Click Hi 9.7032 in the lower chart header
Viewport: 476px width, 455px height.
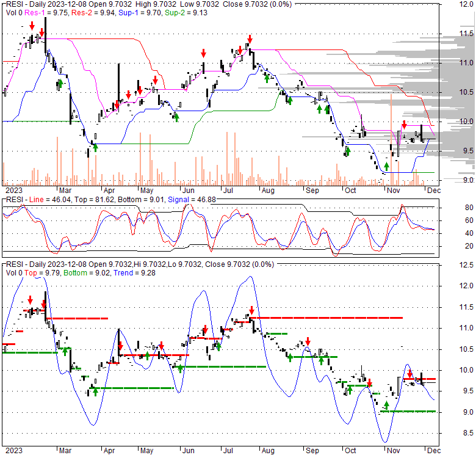(149, 264)
